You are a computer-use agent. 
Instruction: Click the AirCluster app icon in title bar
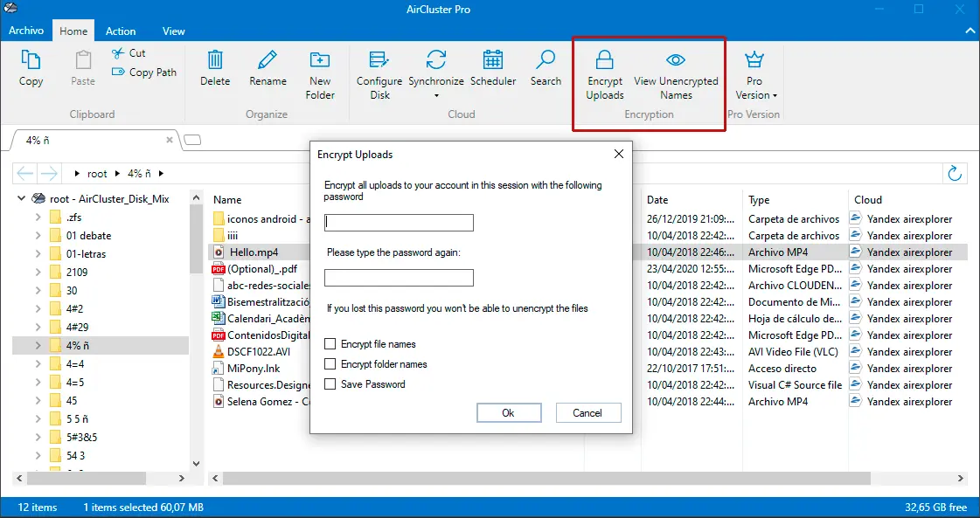pyautogui.click(x=10, y=9)
